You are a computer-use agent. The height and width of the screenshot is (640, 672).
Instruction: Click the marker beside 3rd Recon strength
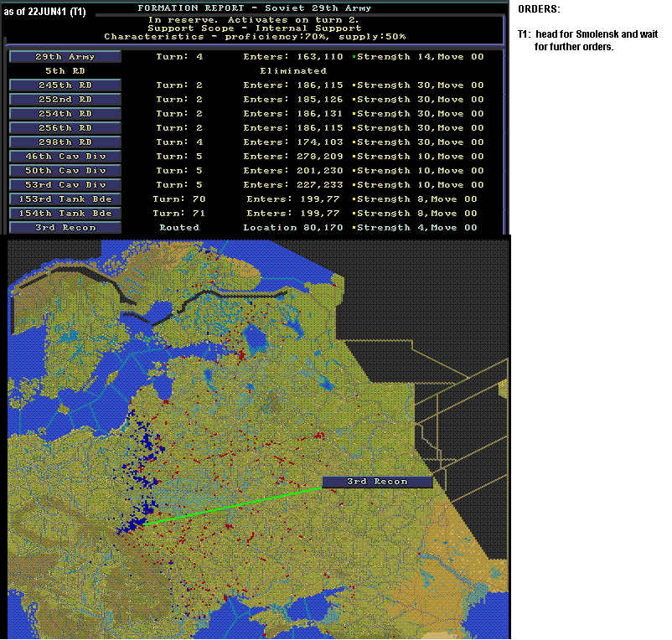tap(354, 228)
